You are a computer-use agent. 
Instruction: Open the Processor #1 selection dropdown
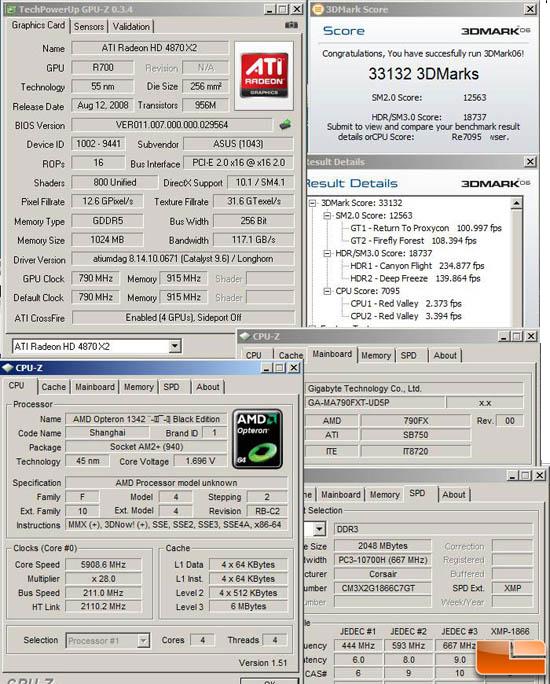[x=143, y=641]
